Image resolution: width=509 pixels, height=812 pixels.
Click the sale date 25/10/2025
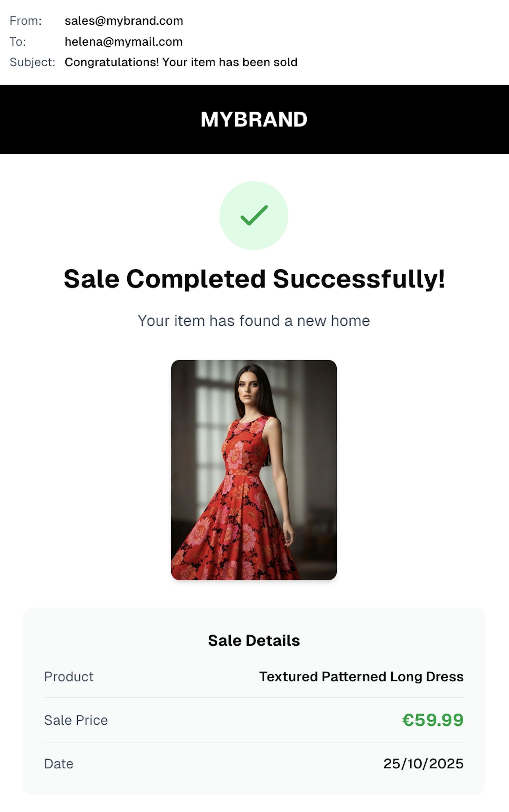coord(423,764)
